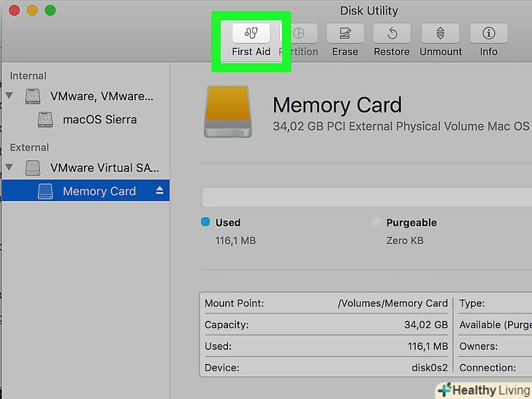Select the macOS Sierra volume
532x399 pixels.
tap(99, 119)
